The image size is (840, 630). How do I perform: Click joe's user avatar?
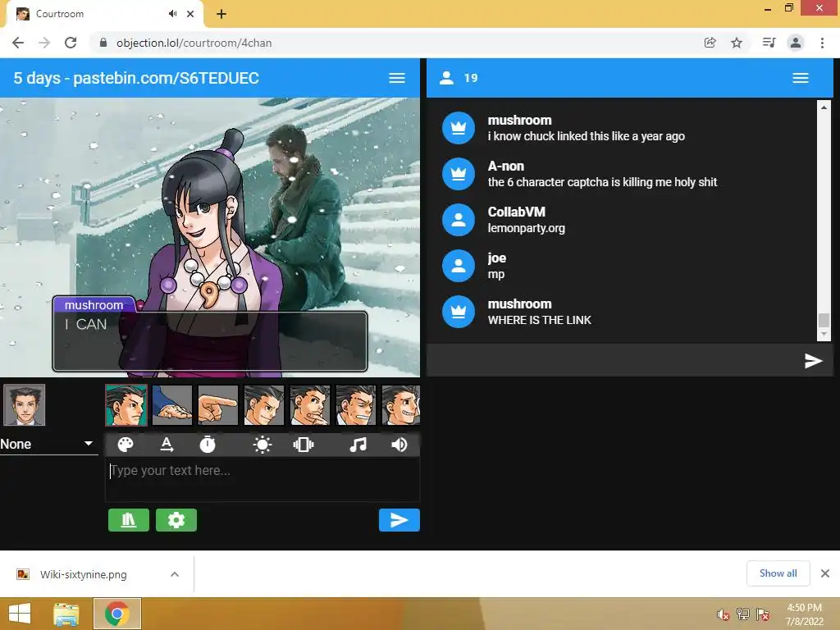pos(459,267)
